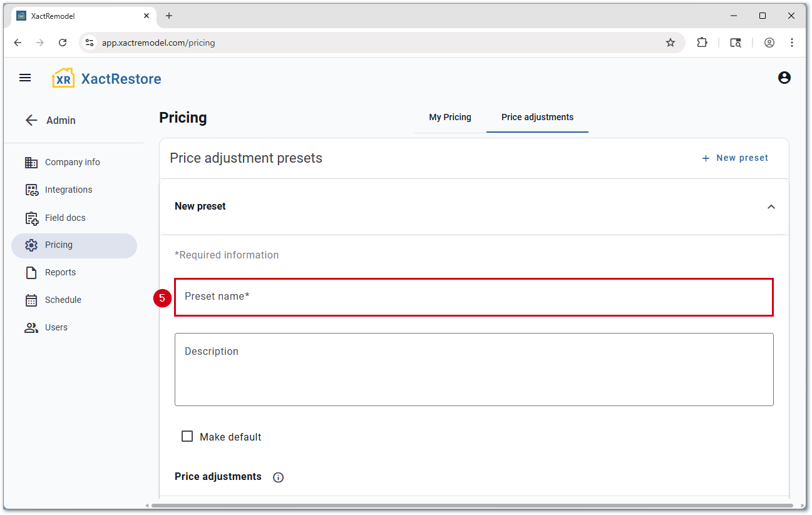Open Company info in the sidebar

(x=72, y=162)
